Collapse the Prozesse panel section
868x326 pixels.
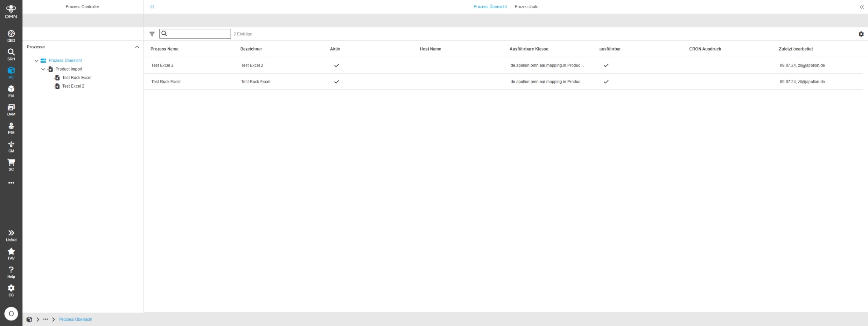137,47
